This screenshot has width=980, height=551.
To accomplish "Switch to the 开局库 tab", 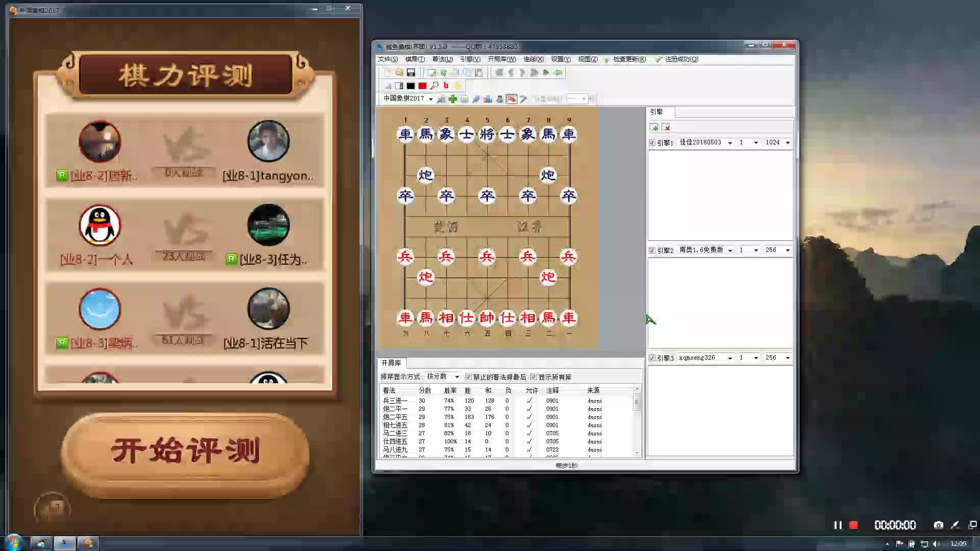I will point(391,363).
